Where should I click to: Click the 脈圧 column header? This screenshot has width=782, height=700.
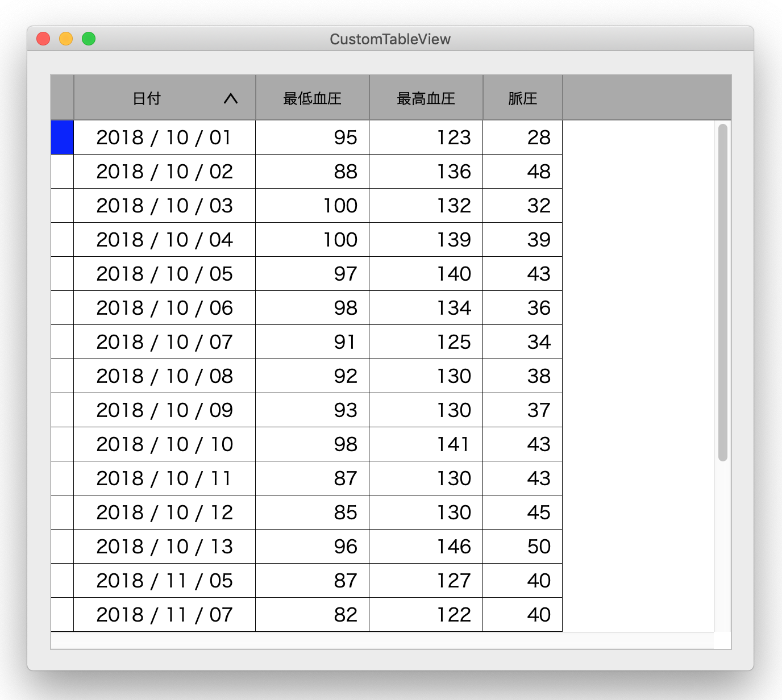click(x=522, y=98)
